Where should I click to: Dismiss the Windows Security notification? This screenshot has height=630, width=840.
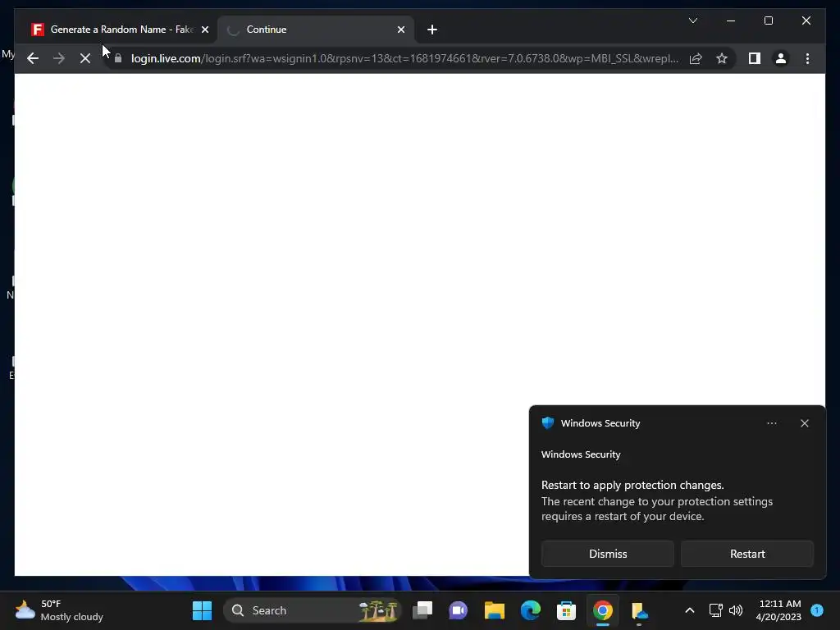(608, 554)
